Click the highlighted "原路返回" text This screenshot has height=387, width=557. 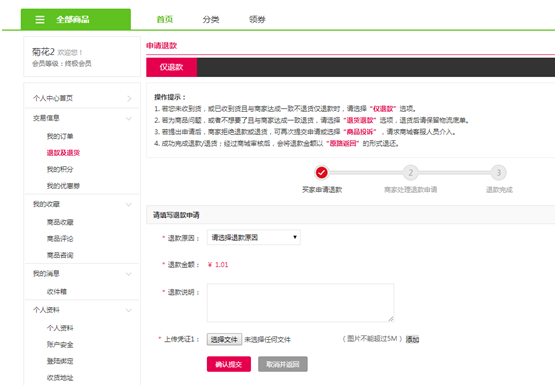tap(343, 144)
